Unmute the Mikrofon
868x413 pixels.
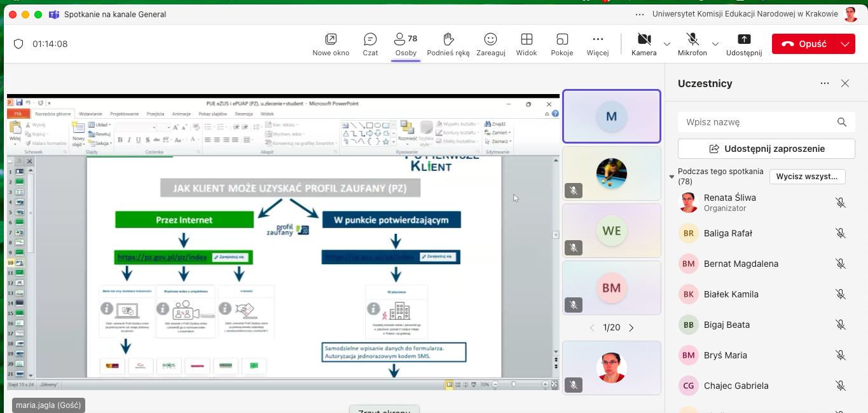pyautogui.click(x=692, y=44)
